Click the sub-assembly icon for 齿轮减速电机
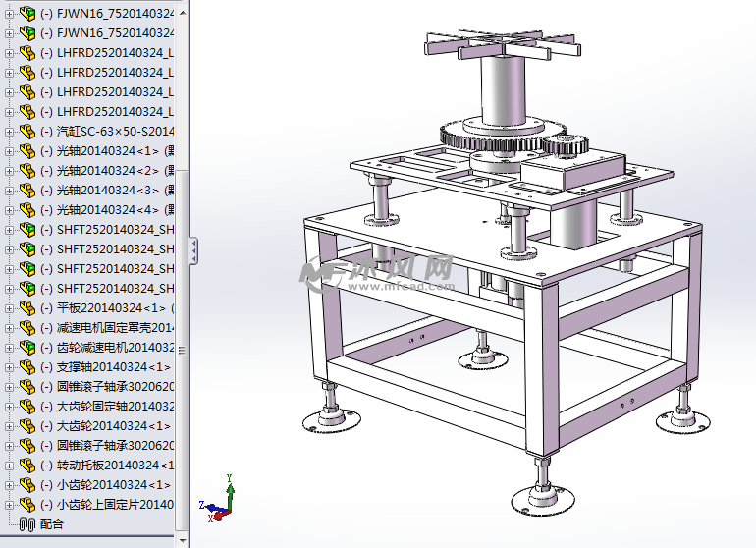Viewport: 756px width, 548px height. pos(27,348)
